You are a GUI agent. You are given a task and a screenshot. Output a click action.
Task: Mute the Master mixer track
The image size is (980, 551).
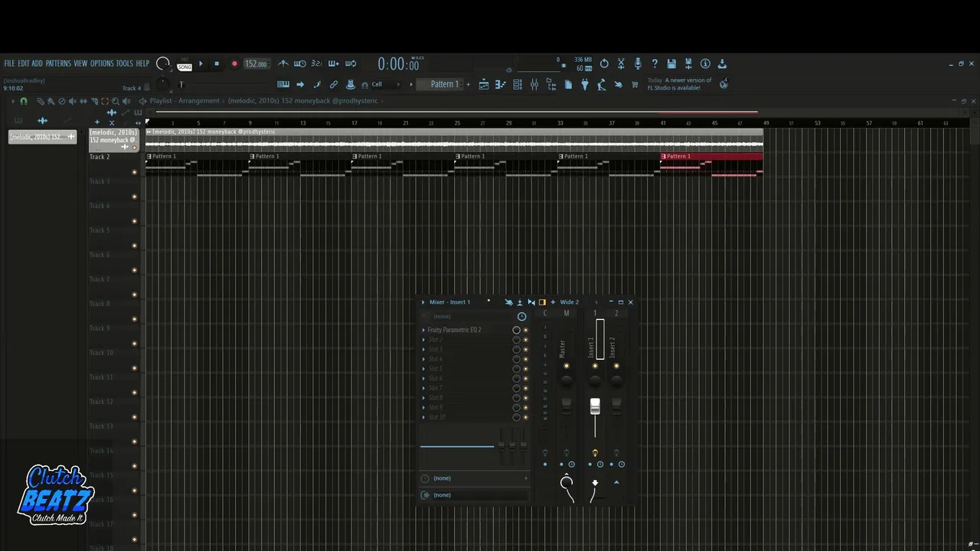(x=567, y=366)
